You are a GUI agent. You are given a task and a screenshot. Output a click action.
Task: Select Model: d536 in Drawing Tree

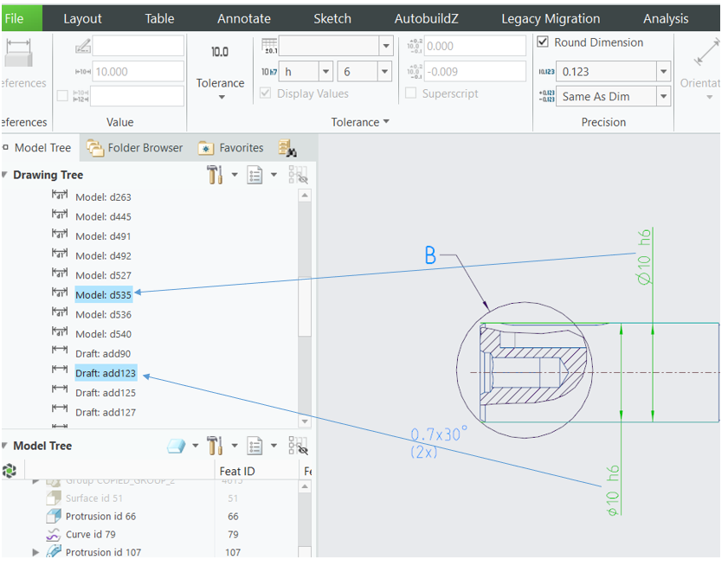pos(103,314)
